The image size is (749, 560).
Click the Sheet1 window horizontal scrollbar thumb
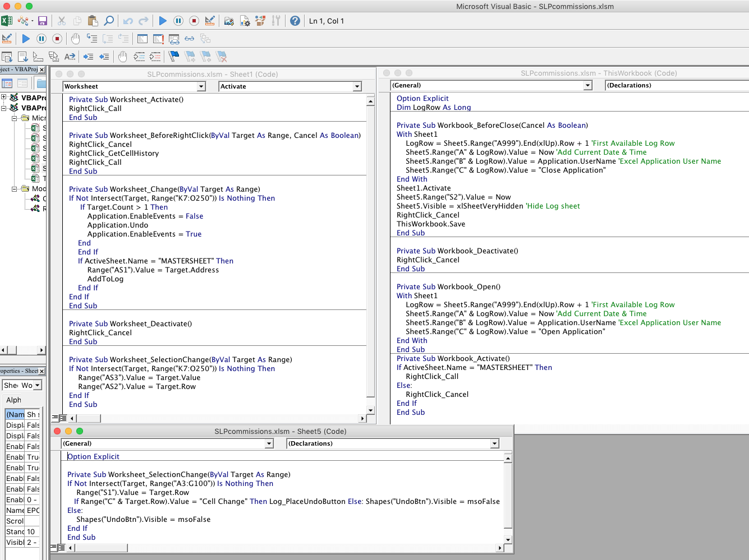click(x=89, y=418)
